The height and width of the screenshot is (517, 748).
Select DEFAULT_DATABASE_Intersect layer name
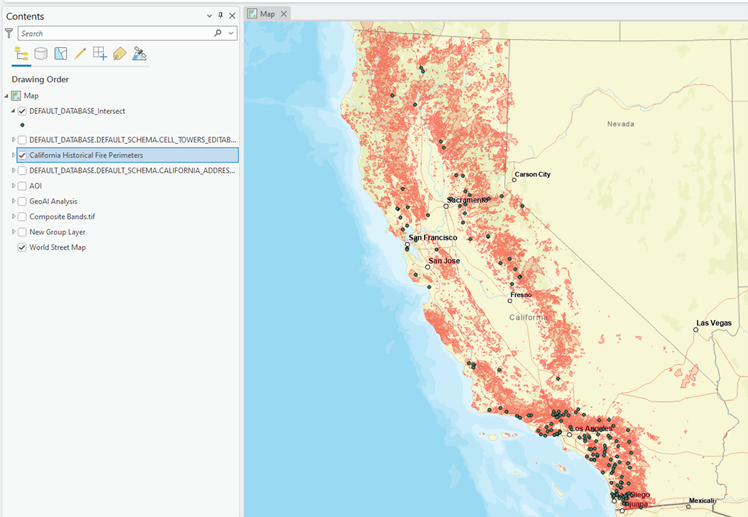coord(77,111)
